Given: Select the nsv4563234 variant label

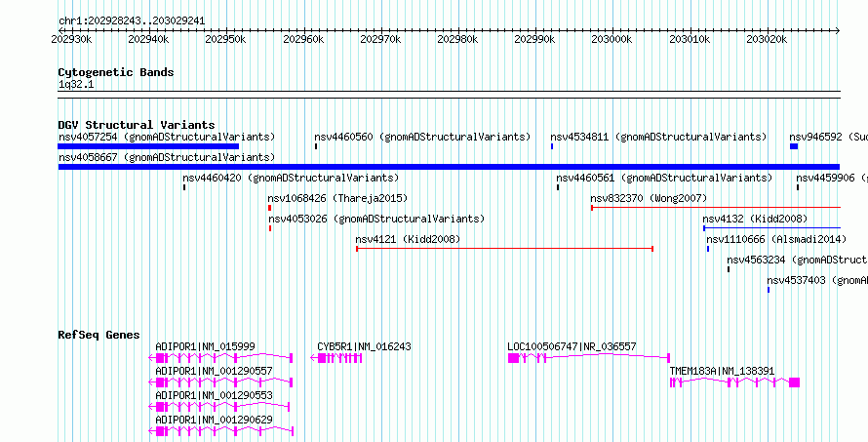Looking at the screenshot, I should click(797, 261).
